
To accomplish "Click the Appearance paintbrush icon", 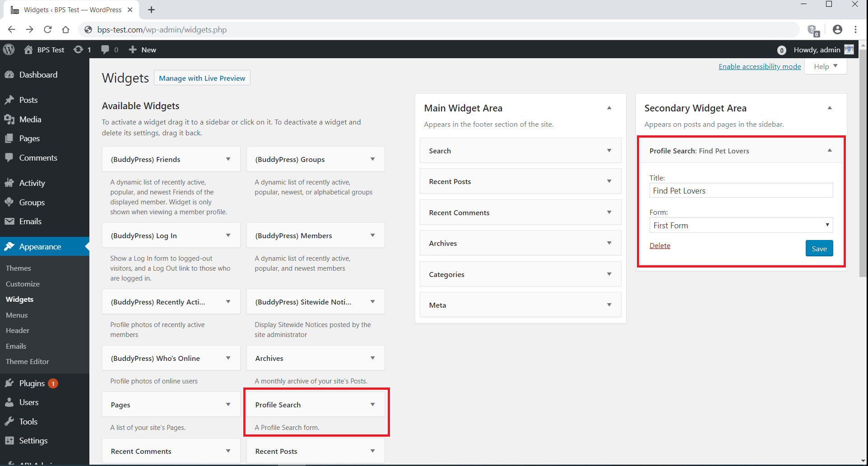I will [x=10, y=246].
